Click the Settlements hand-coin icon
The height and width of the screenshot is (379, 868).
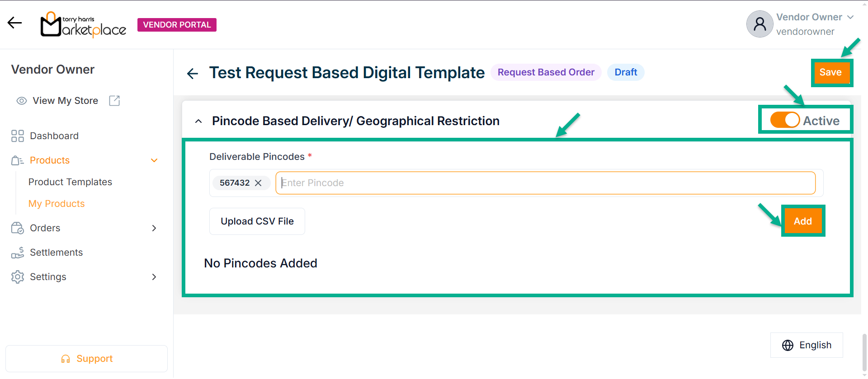[x=18, y=253]
